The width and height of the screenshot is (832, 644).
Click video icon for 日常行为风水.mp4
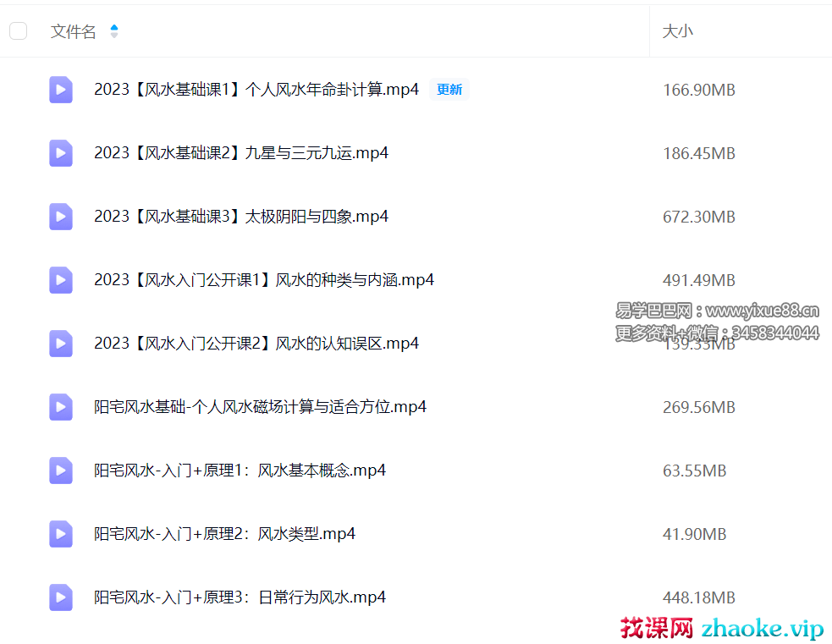[60, 597]
